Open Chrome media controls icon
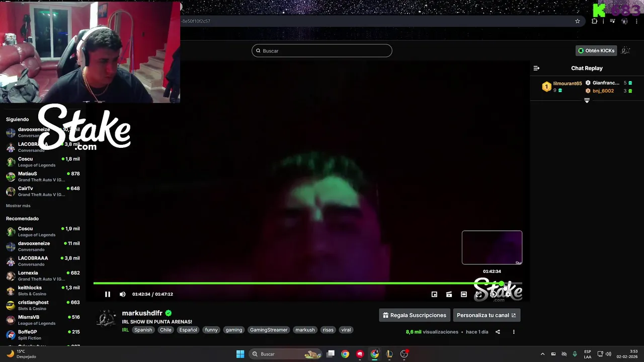This screenshot has width=644, height=362. (x=612, y=21)
